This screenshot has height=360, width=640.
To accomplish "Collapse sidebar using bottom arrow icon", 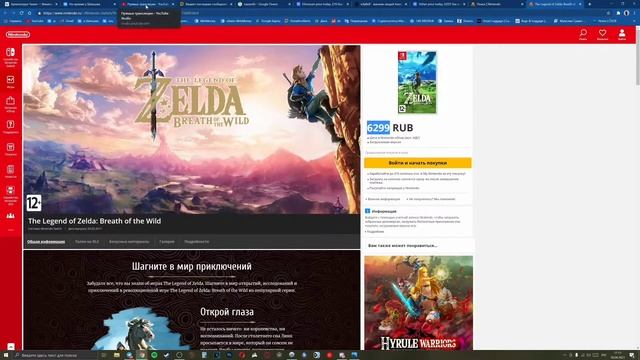I will coord(11,347).
